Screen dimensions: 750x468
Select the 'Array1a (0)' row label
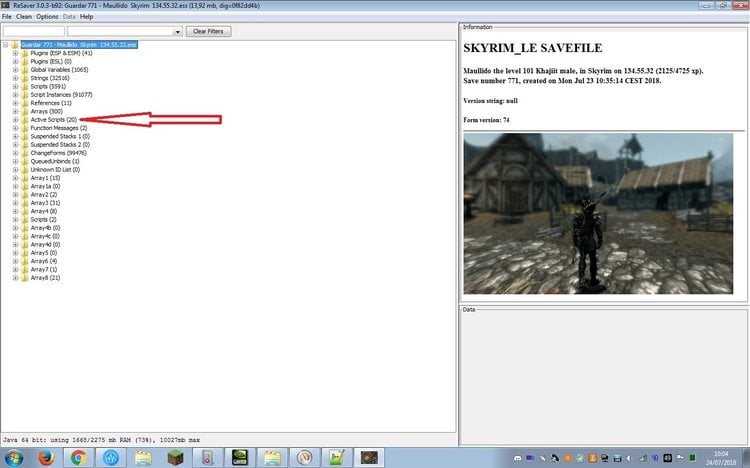tap(45, 186)
